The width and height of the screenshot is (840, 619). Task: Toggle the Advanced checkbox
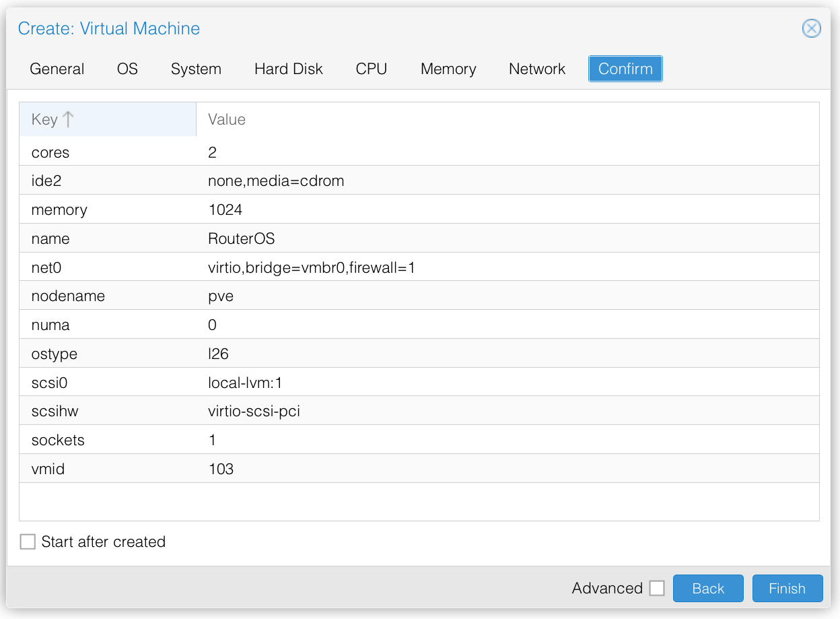pos(657,588)
